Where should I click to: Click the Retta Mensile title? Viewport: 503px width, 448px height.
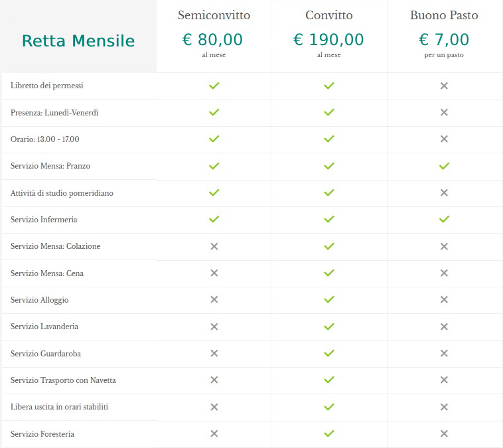point(78,40)
